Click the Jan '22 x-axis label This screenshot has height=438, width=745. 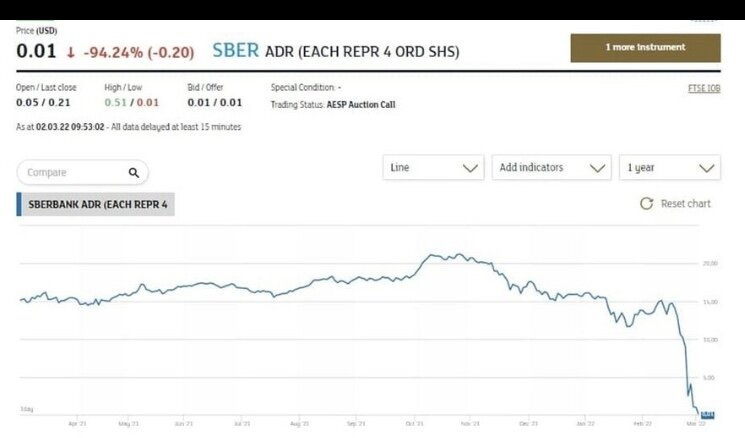point(585,423)
